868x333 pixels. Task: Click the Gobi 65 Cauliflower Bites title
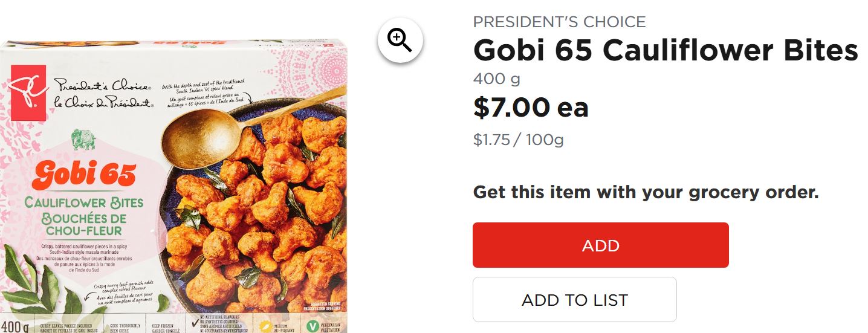(x=665, y=50)
